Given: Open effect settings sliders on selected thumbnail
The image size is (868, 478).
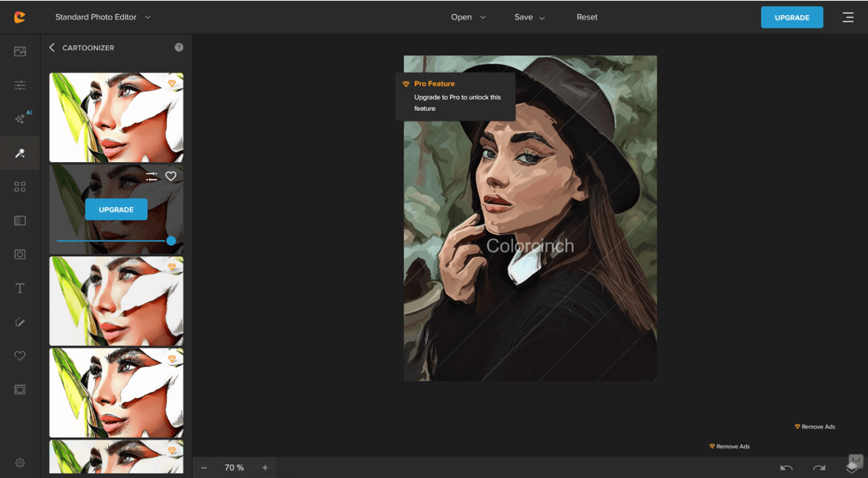Looking at the screenshot, I should [151, 176].
